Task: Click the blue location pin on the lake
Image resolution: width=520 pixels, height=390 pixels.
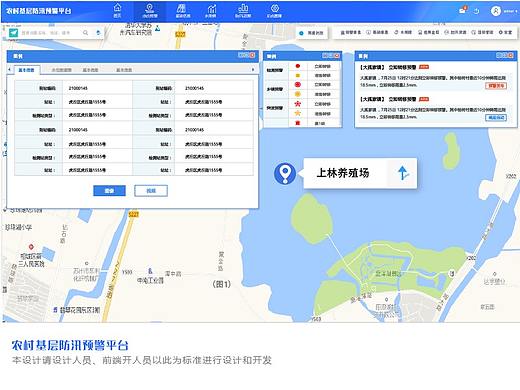Action: pyautogui.click(x=285, y=173)
